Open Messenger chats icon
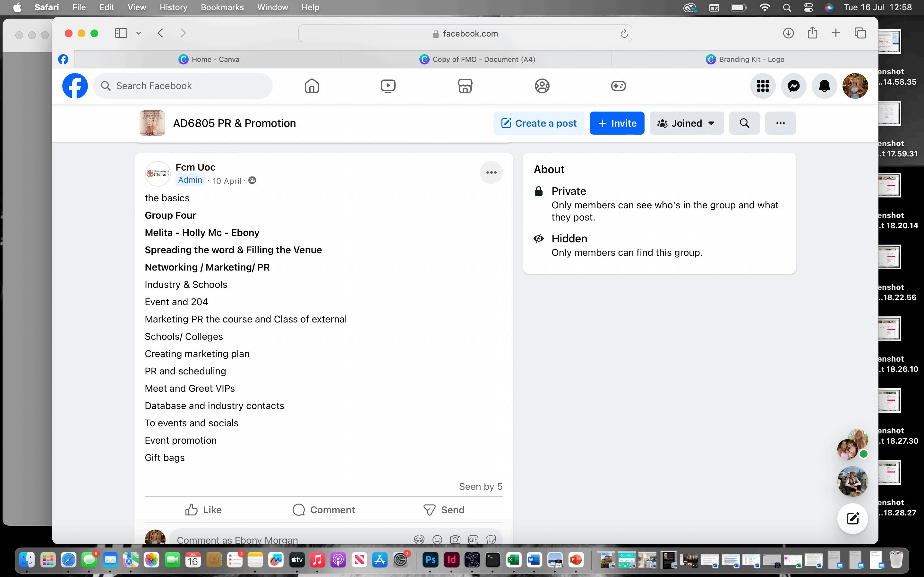The width and height of the screenshot is (924, 577). click(x=793, y=86)
